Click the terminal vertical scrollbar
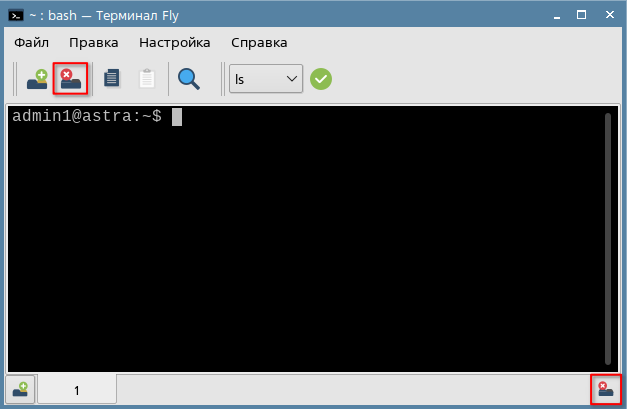Viewport: 627px width, 409px height. pyautogui.click(x=608, y=239)
